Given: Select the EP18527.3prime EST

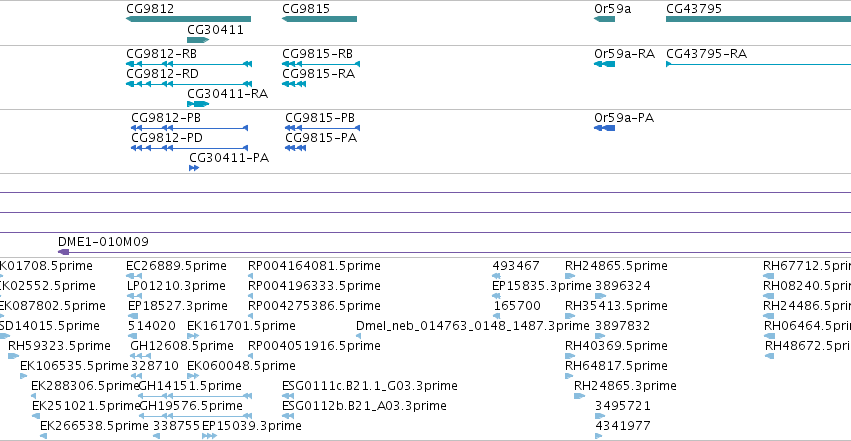Looking at the screenshot, I should click(133, 316).
